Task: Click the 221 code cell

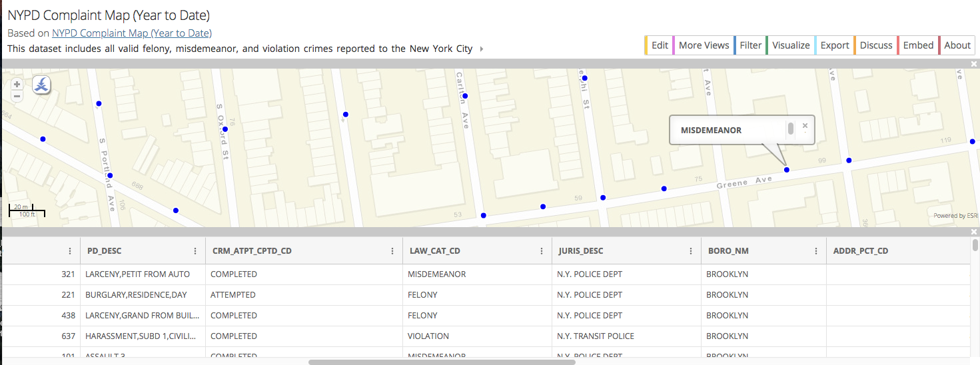Action: click(x=41, y=295)
